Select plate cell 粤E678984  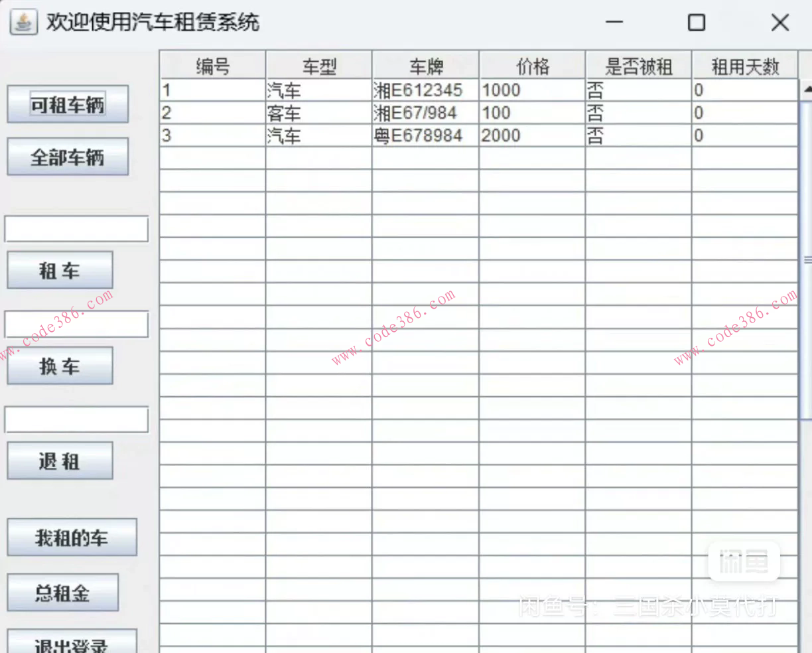tap(426, 135)
